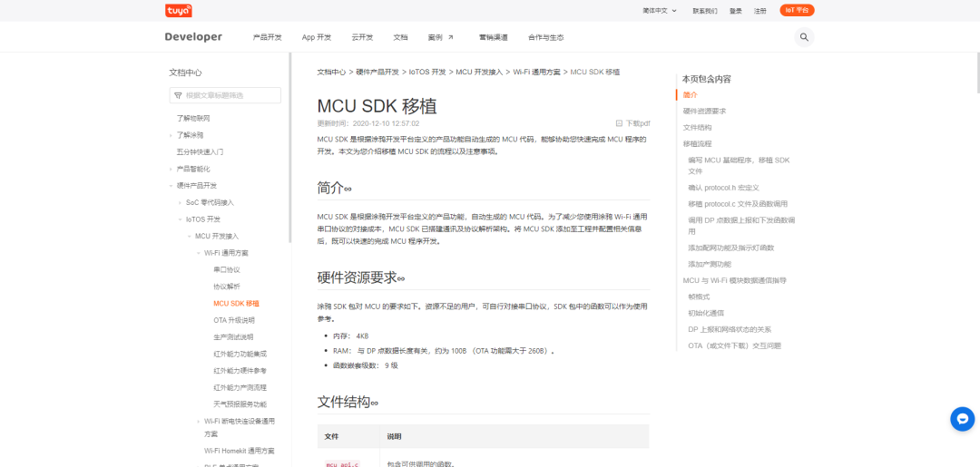
Task: Open 天气预报服务功能 in sidebar
Action: tap(240, 404)
